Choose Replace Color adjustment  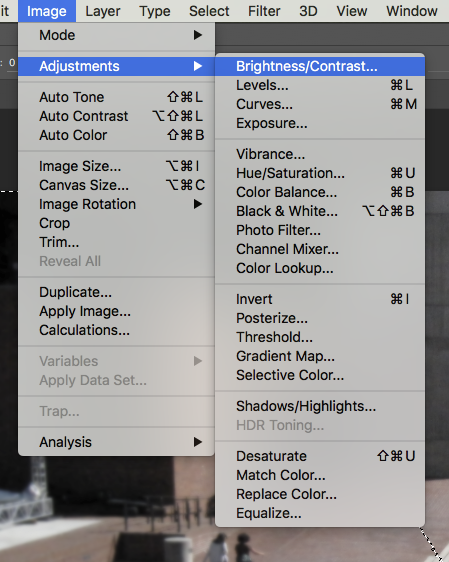pyautogui.click(x=320, y=494)
